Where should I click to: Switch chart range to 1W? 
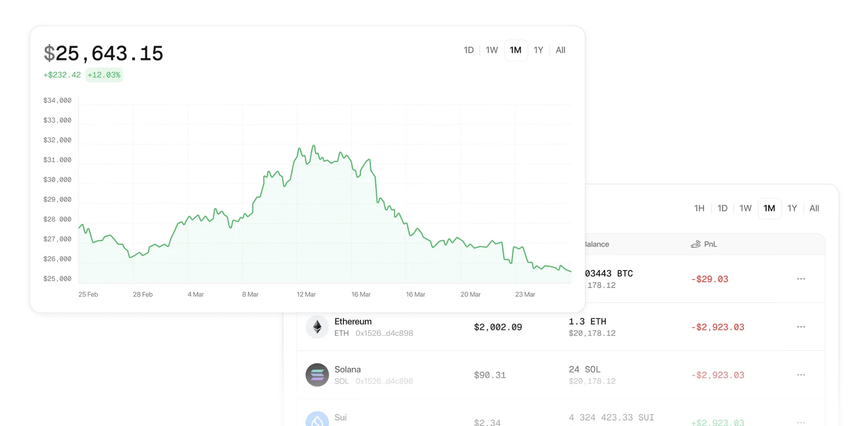click(492, 50)
